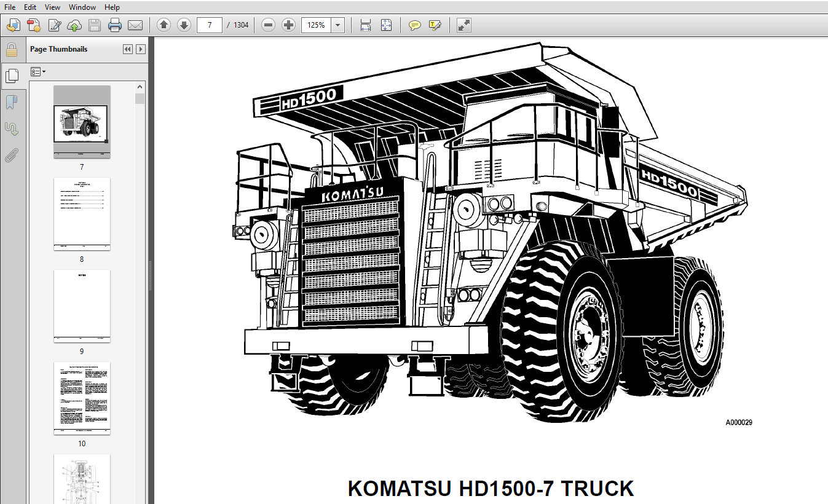Click the cloud upload icon

(74, 25)
